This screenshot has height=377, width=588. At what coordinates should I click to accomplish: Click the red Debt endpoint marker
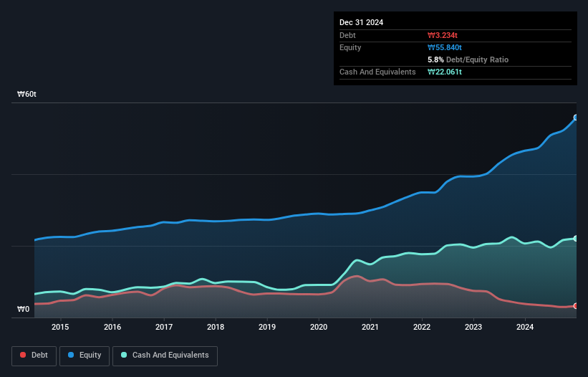coord(576,306)
